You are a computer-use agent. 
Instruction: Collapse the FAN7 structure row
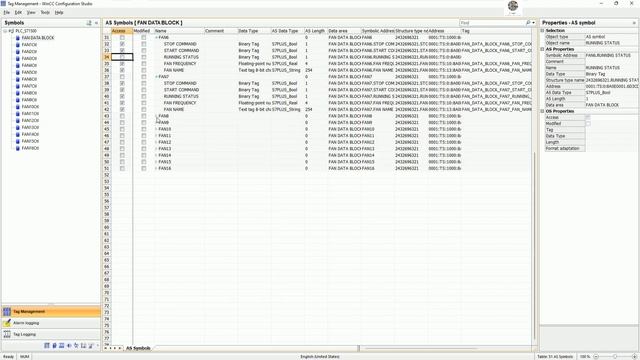click(x=156, y=77)
